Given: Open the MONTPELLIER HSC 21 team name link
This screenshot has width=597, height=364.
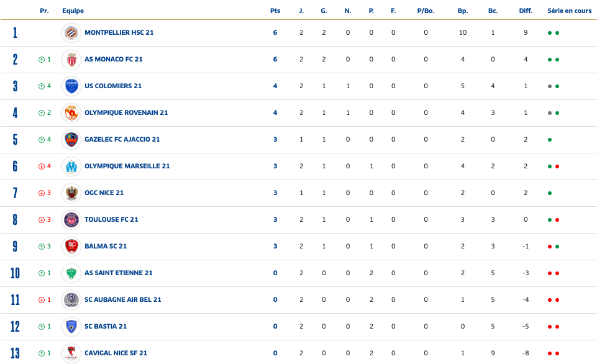Looking at the screenshot, I should coord(119,33).
